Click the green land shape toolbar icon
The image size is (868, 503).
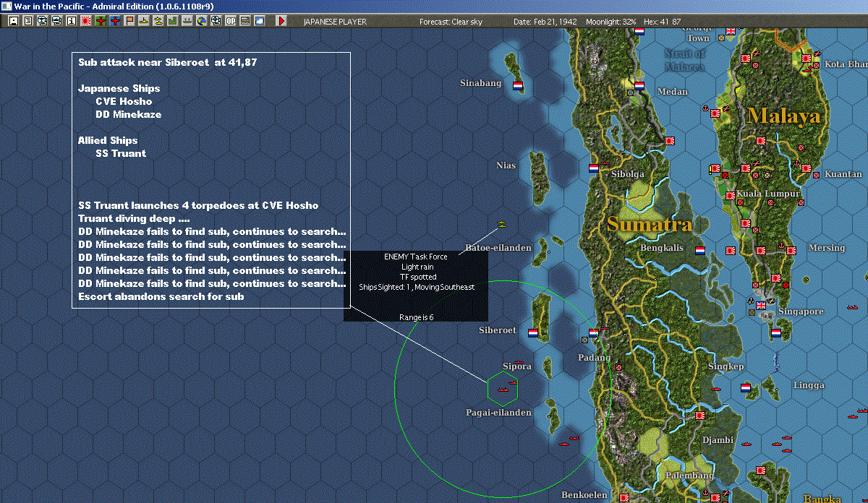(173, 21)
